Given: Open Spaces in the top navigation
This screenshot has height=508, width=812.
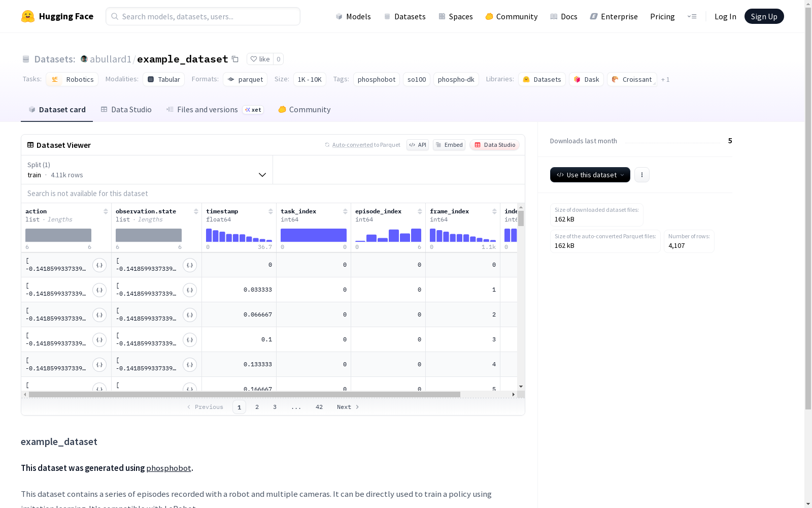Looking at the screenshot, I should (x=456, y=17).
